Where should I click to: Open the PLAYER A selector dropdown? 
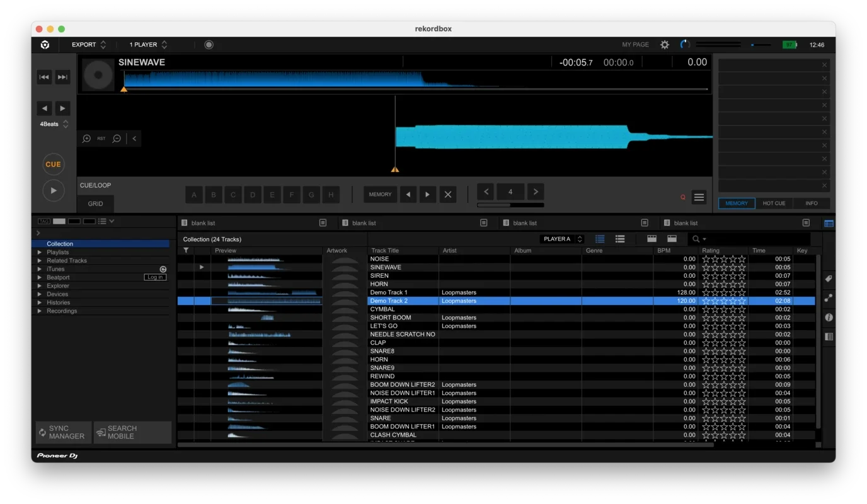562,239
